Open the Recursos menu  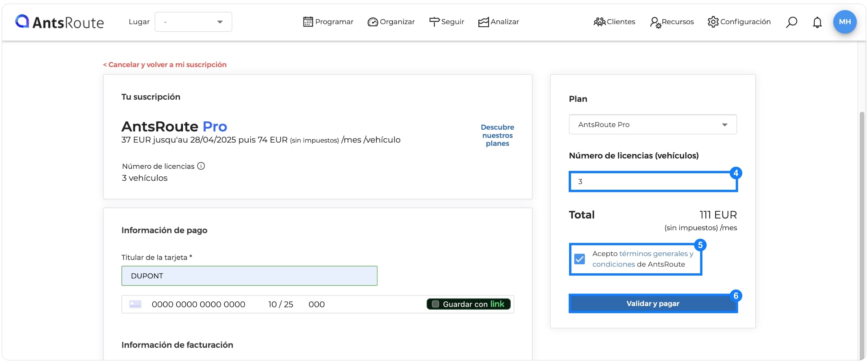[672, 22]
